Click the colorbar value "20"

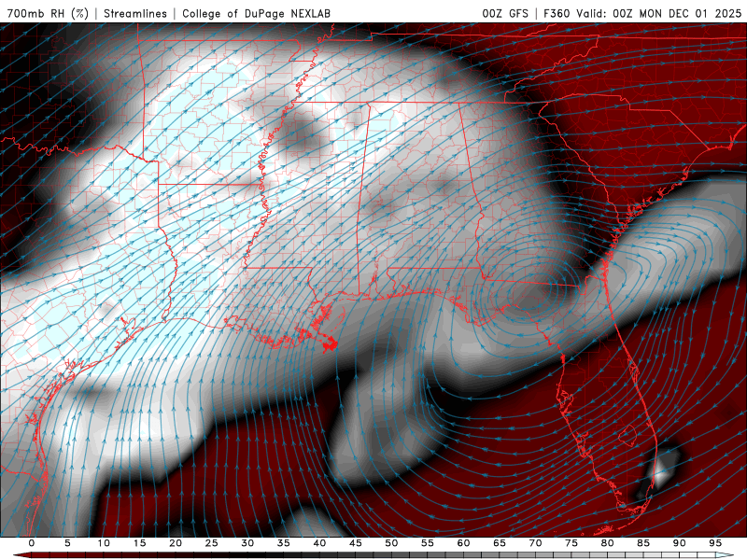pos(176,543)
